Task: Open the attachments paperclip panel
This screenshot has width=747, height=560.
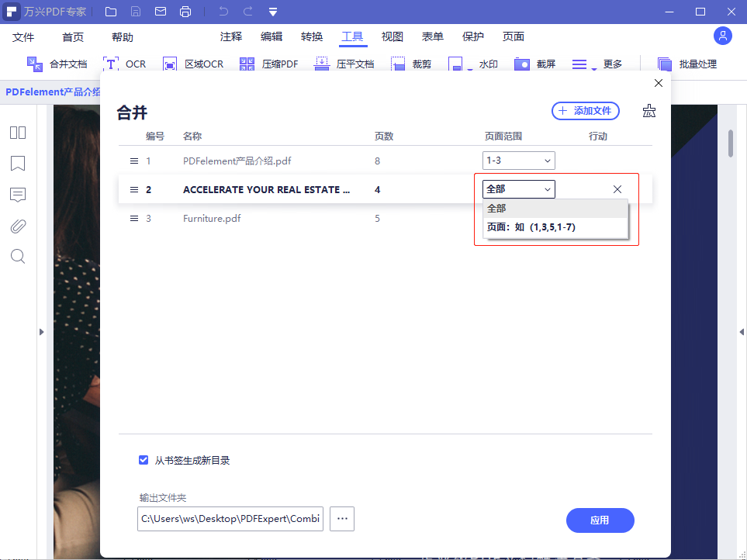Action: (x=18, y=226)
